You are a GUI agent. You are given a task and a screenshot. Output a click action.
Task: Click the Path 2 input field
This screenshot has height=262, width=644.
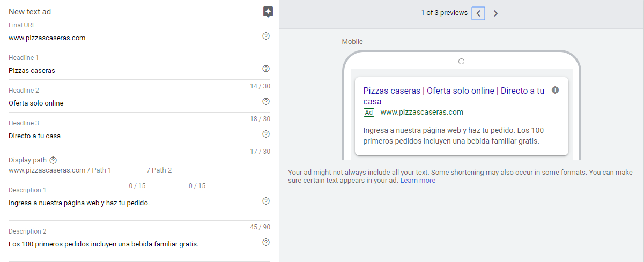click(178, 170)
